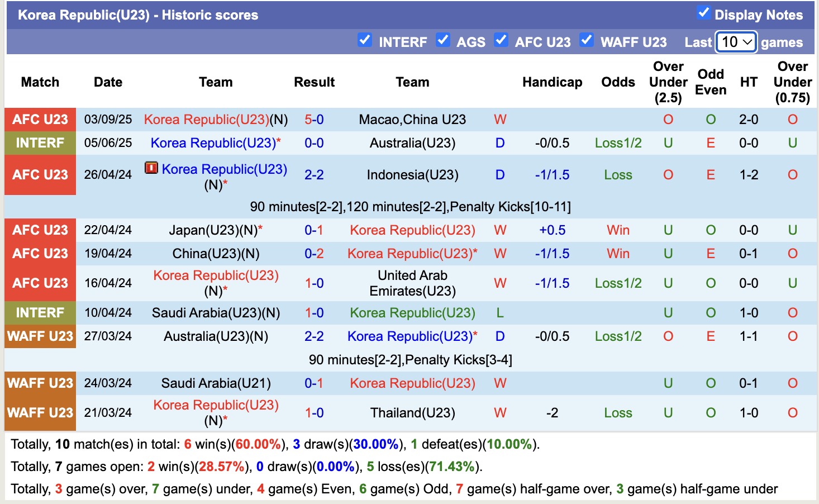Image resolution: width=819 pixels, height=504 pixels.
Task: Click the INTERF badge on the Australia 05/06/25 row
Action: point(40,142)
